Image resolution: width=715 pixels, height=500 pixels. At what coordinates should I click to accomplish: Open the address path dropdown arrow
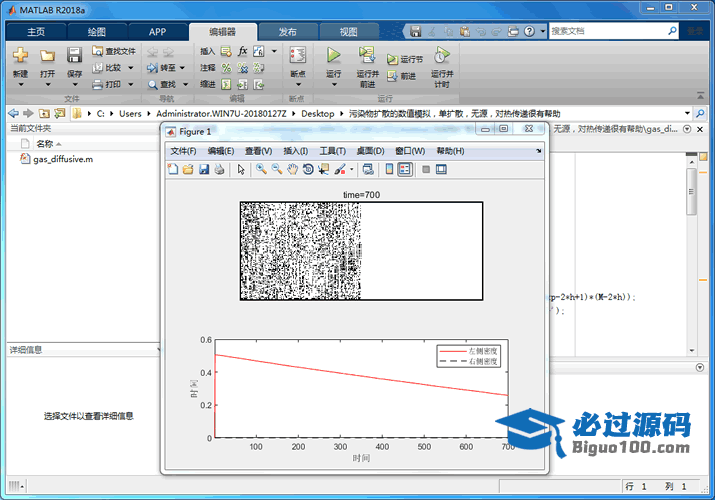pos(687,113)
